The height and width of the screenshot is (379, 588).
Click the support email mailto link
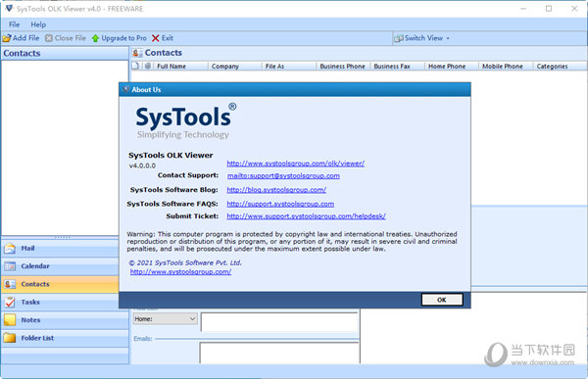pos(283,176)
